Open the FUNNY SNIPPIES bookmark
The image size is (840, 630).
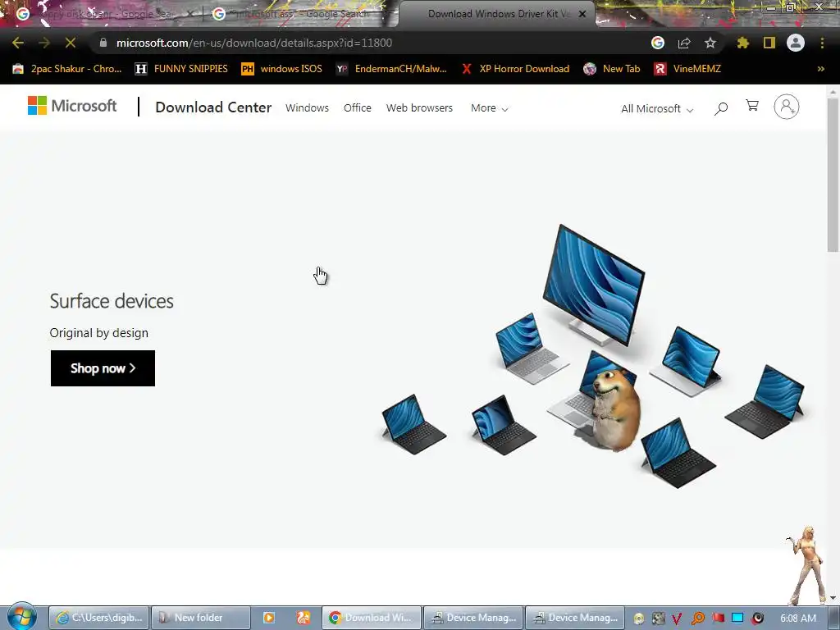coord(181,69)
